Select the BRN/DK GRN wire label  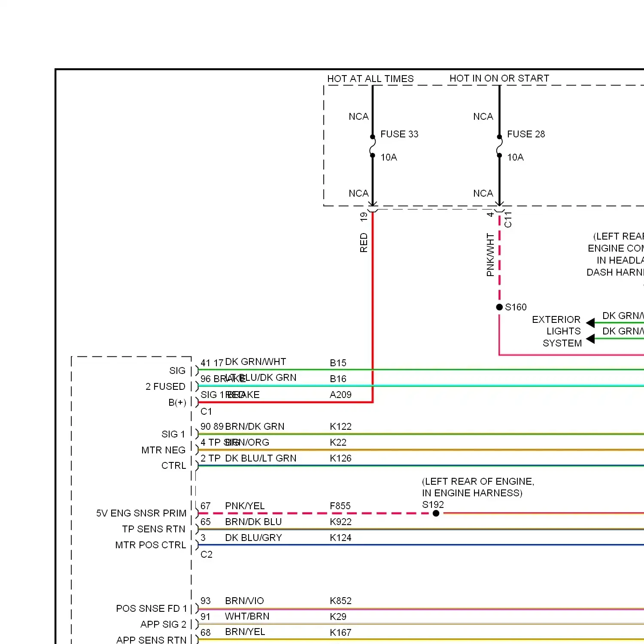point(255,426)
